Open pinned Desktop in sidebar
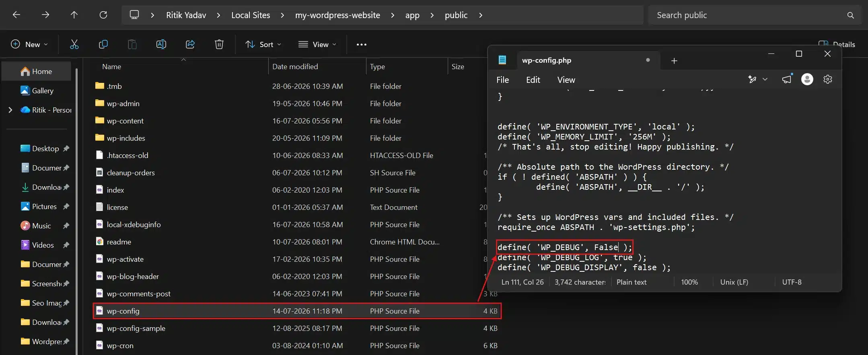 tap(39, 148)
